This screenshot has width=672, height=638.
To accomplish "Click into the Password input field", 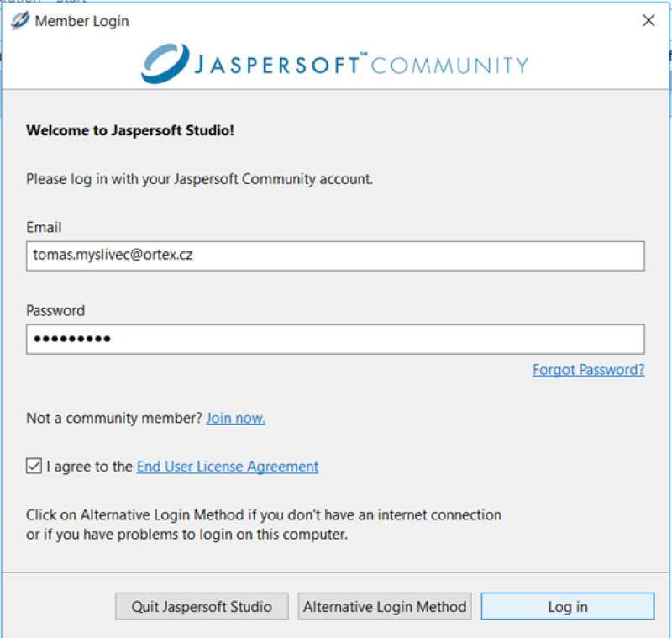I will pos(335,340).
